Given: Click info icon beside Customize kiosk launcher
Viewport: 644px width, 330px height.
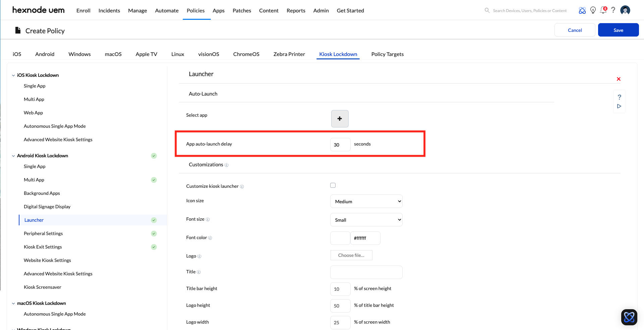Looking at the screenshot, I should coord(242,186).
